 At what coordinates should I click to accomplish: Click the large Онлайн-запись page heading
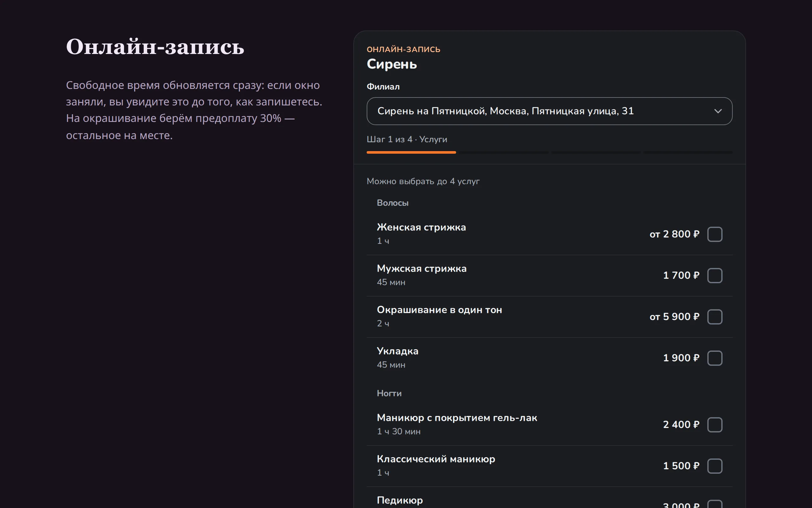[x=155, y=47]
